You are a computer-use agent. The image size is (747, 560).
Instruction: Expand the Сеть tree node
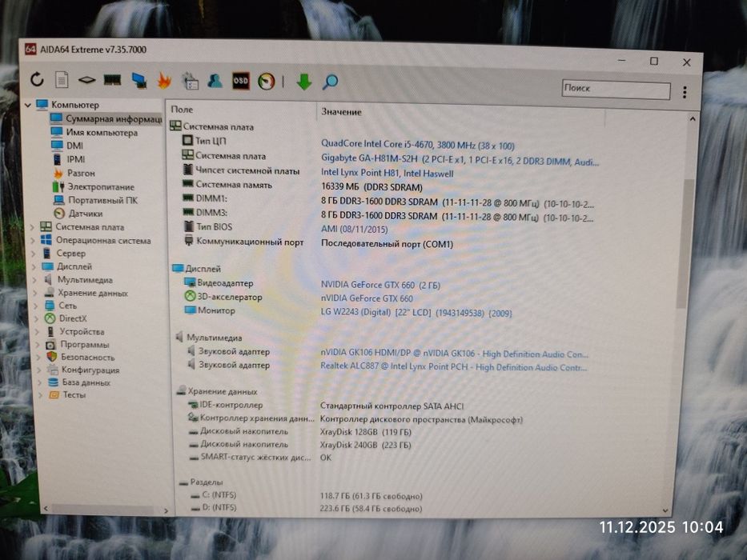coord(36,306)
